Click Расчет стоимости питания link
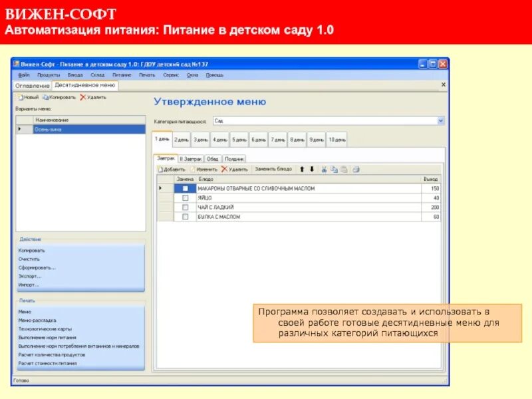The width and height of the screenshot is (532, 399). 48,363
